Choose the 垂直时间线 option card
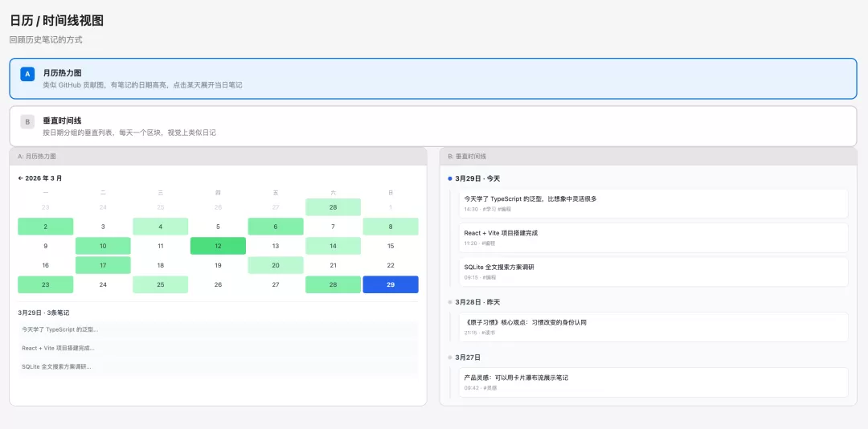Image resolution: width=868 pixels, height=429 pixels. [x=433, y=126]
